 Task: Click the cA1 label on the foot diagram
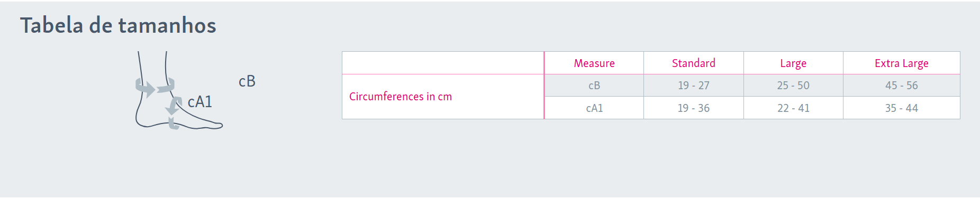pos(200,101)
